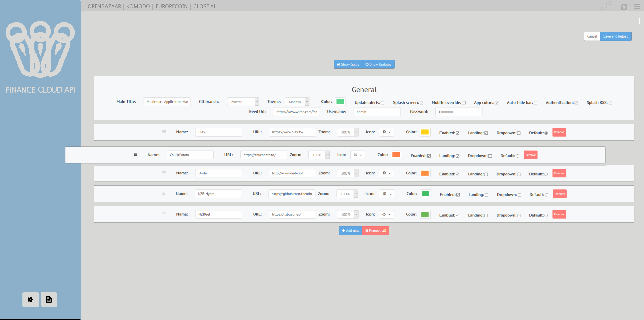Switch to the KOMODO tab
This screenshot has width=644, height=320.
tap(138, 6)
